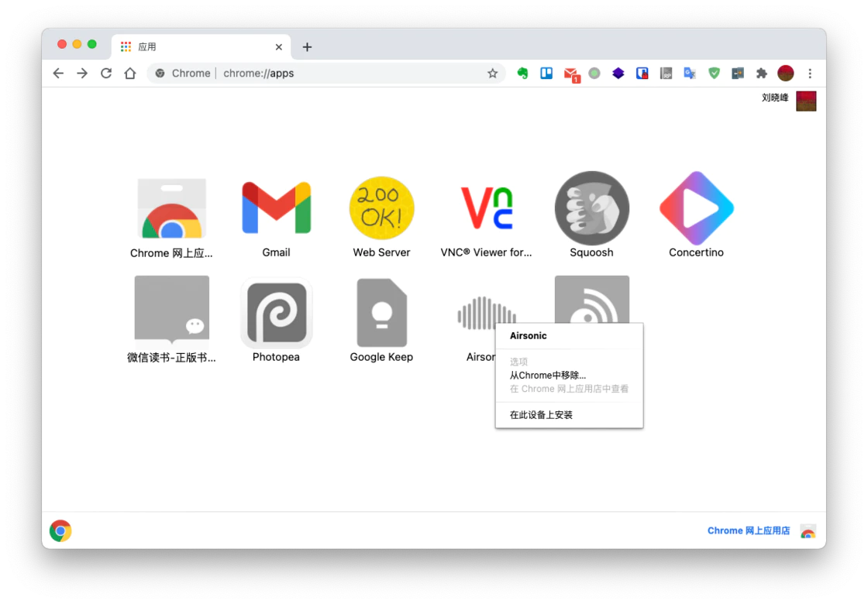The image size is (868, 604).
Task: Click the Evernote extension icon
Action: [x=523, y=74]
